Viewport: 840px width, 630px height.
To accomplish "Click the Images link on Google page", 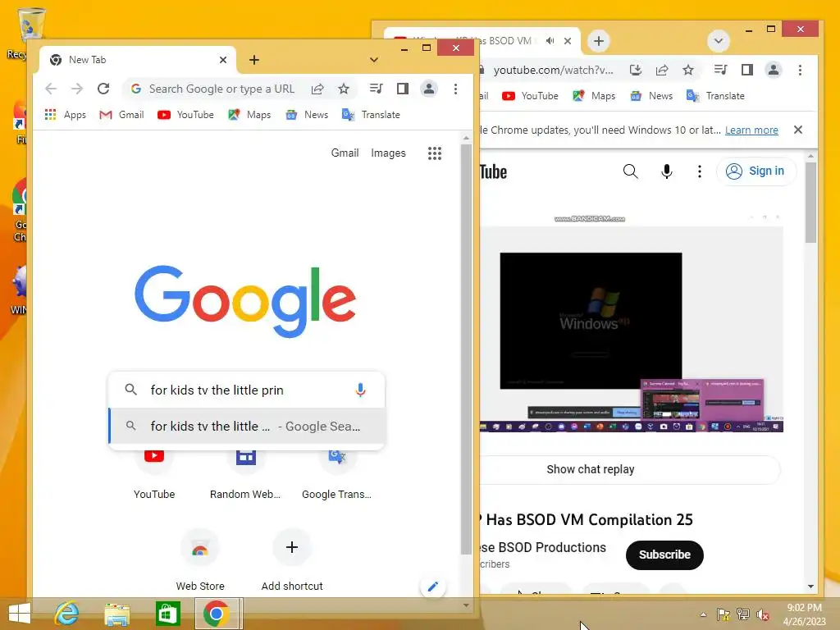I will click(x=388, y=153).
